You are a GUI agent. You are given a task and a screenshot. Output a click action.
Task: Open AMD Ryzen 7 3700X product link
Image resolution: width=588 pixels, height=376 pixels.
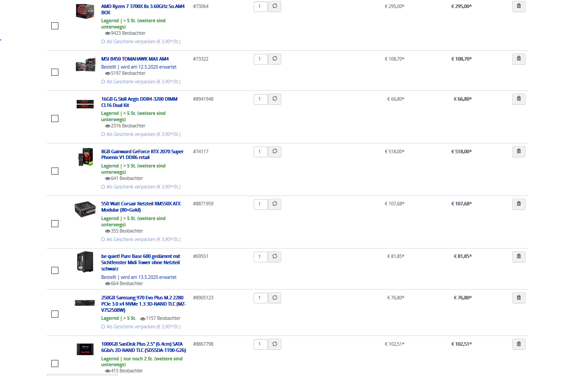[143, 9]
